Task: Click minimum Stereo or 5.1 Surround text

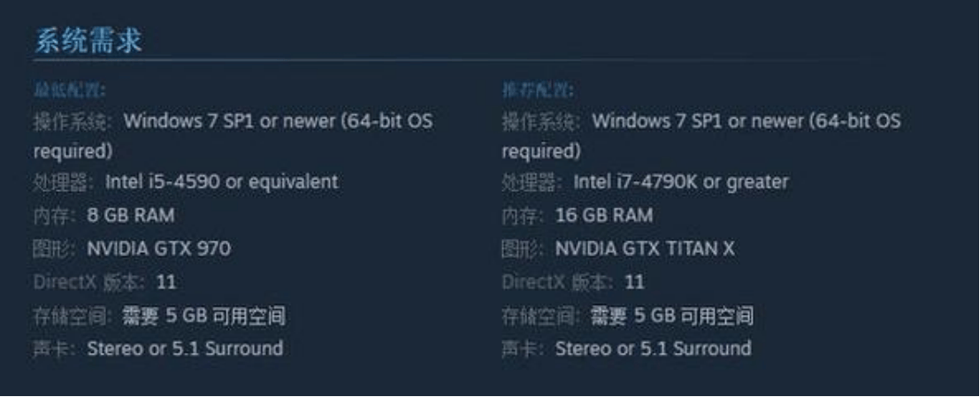Action: coord(185,348)
